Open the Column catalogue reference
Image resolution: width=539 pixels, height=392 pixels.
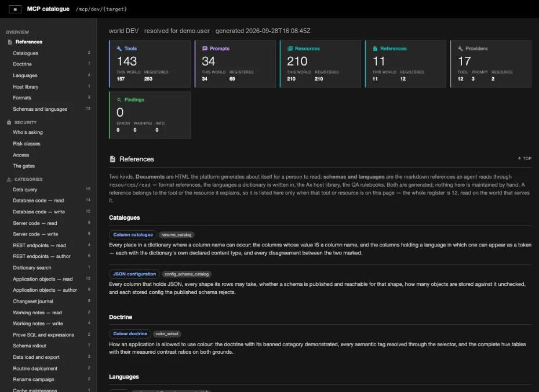[x=133, y=235]
